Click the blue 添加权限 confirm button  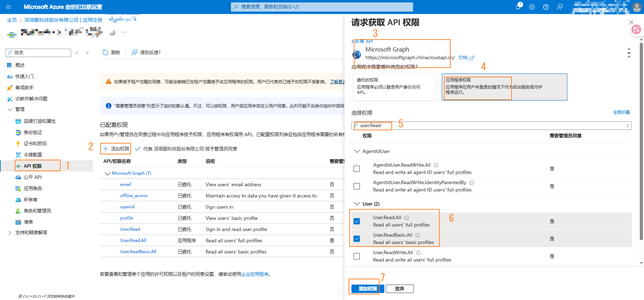click(368, 289)
